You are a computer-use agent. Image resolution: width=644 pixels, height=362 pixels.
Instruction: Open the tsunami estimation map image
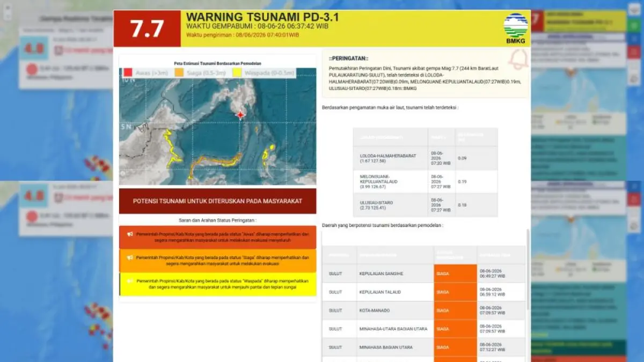tap(217, 126)
